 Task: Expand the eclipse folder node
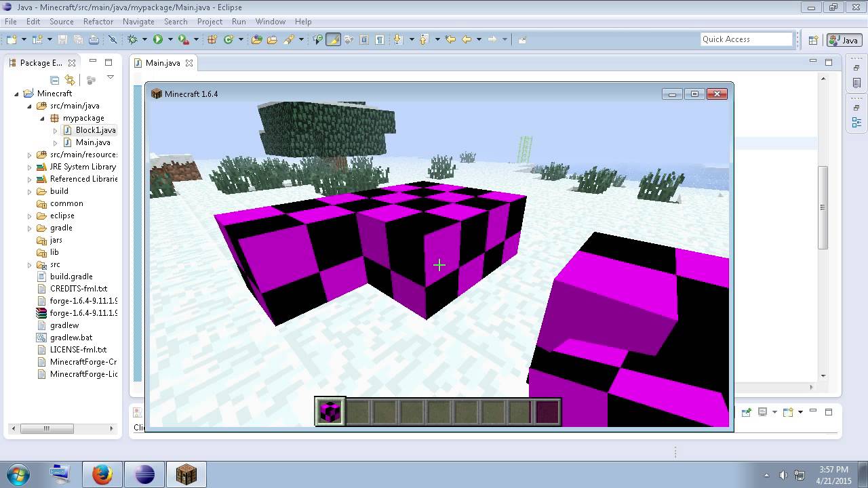[29, 216]
